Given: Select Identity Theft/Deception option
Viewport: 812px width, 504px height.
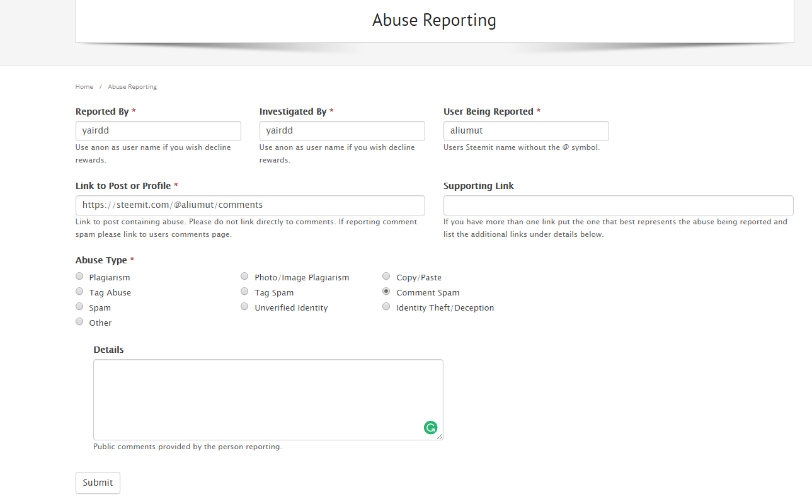Looking at the screenshot, I should click(386, 306).
